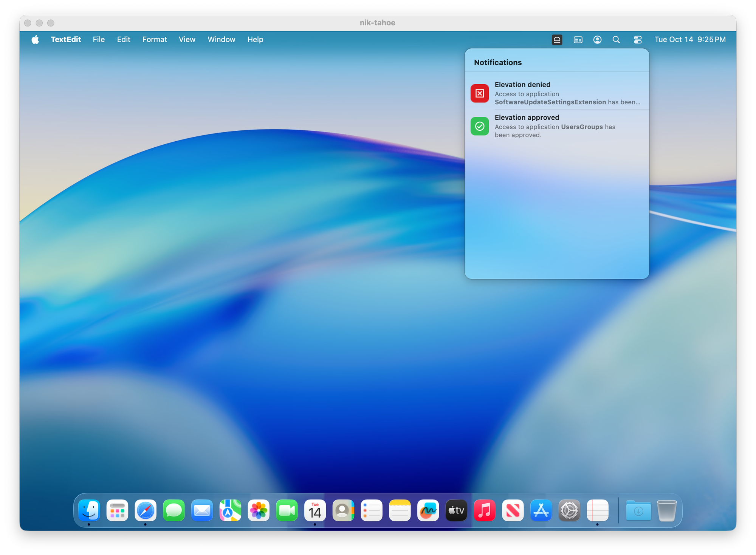
Task: Open the Format menu
Action: (155, 40)
